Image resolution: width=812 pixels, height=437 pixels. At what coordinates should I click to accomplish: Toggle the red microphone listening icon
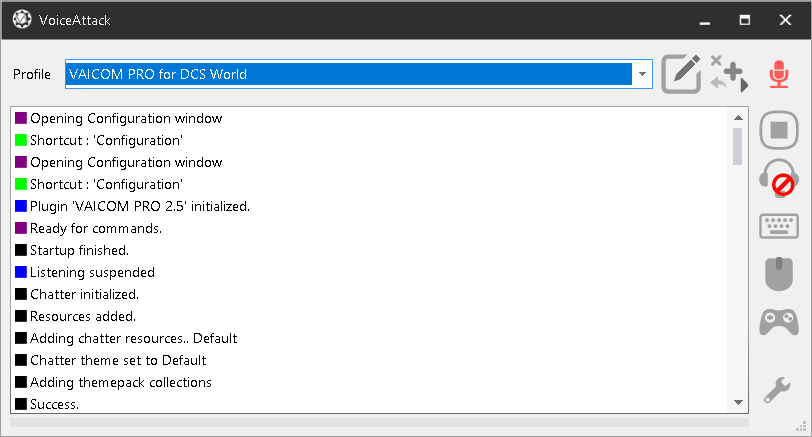click(x=779, y=74)
